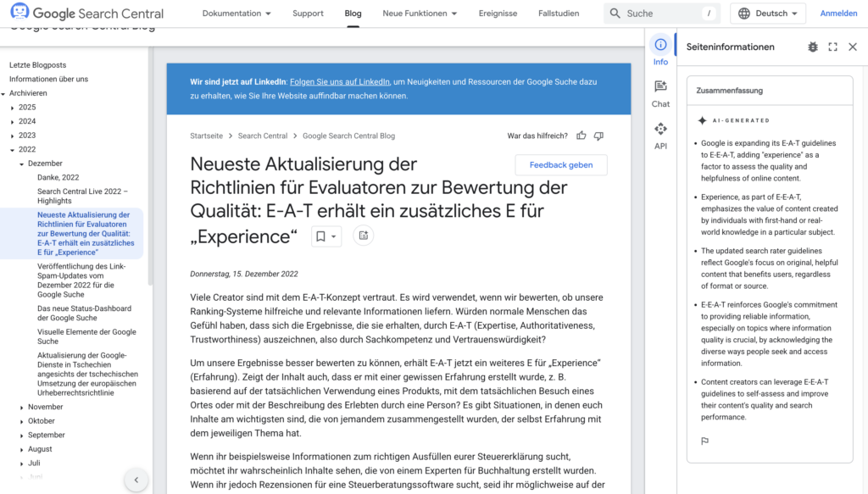Click the Anmelden sign-in link
Screen dimensions: 868x494
tap(838, 14)
